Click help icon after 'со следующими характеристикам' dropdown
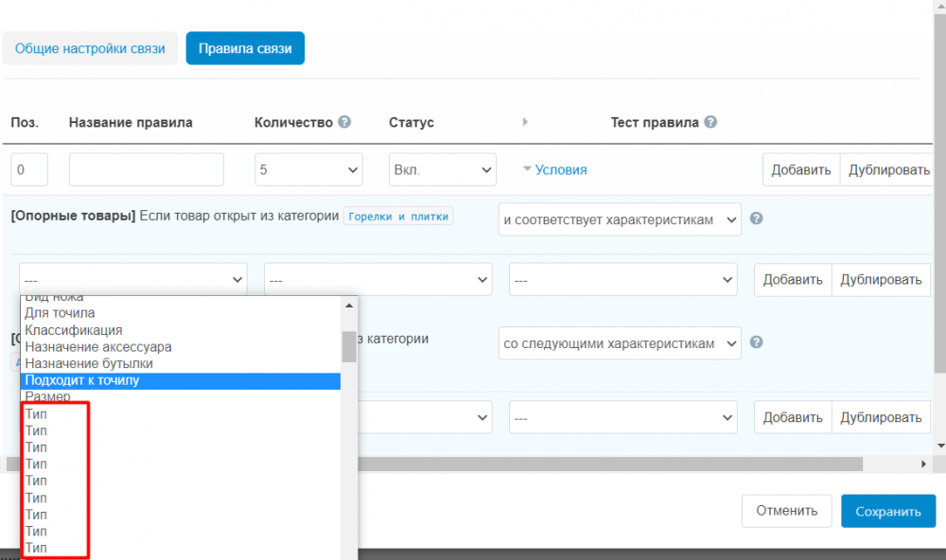This screenshot has height=560, width=946. pos(756,342)
